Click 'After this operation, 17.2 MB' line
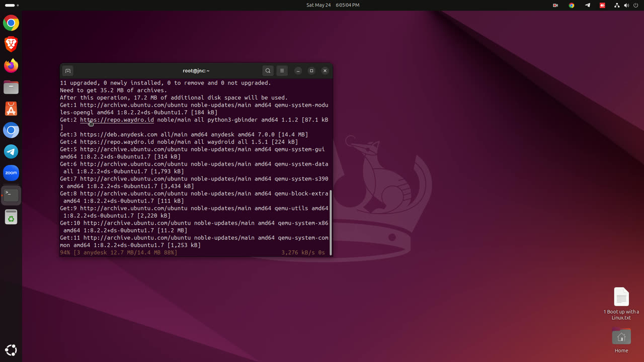This screenshot has width=644, height=362. (174, 98)
